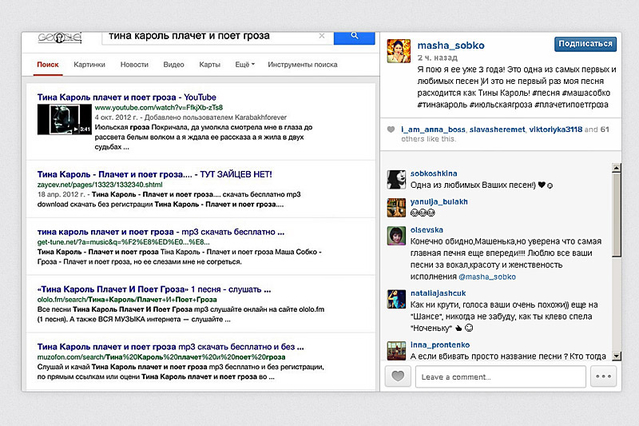Open the three-dots more options button
Screen dimensions: 639x426
604,376
